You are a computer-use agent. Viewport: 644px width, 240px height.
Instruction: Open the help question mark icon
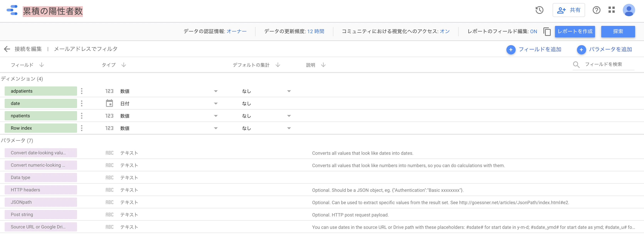(596, 10)
